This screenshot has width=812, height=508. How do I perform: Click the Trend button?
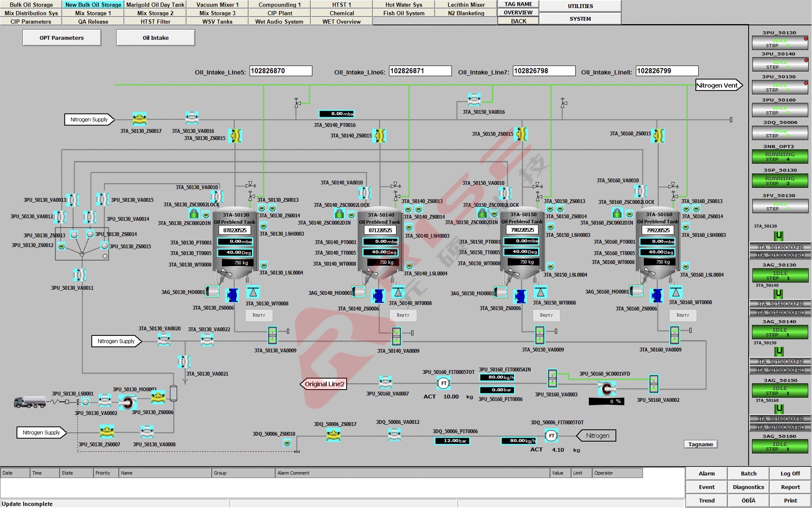click(x=707, y=500)
